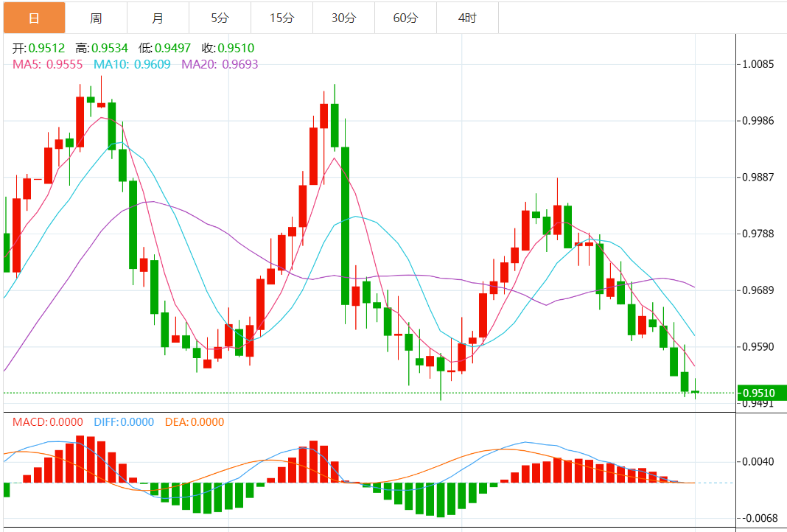Screen dimensions: 787x532
Task: Click the 0.0040 MACD axis label
Action: point(758,462)
